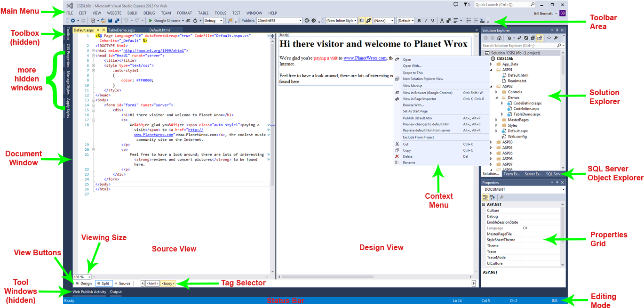Click the Quick Launch search field

(x=504, y=5)
